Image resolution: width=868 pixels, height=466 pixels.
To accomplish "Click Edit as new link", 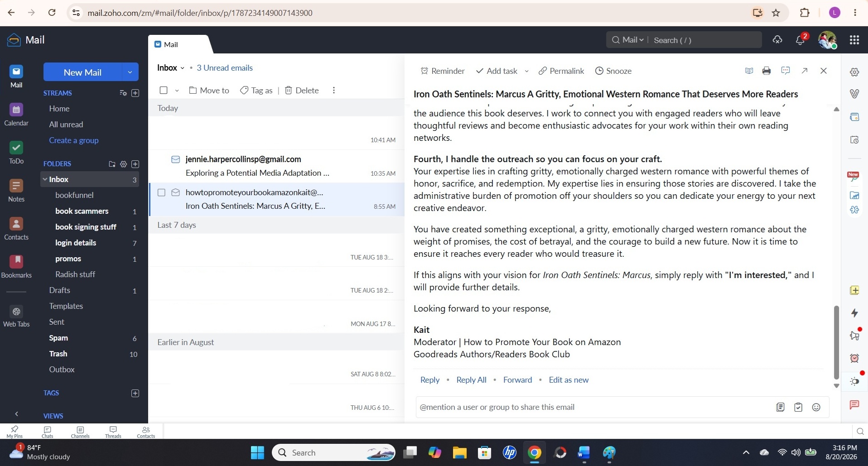I will click(x=569, y=380).
